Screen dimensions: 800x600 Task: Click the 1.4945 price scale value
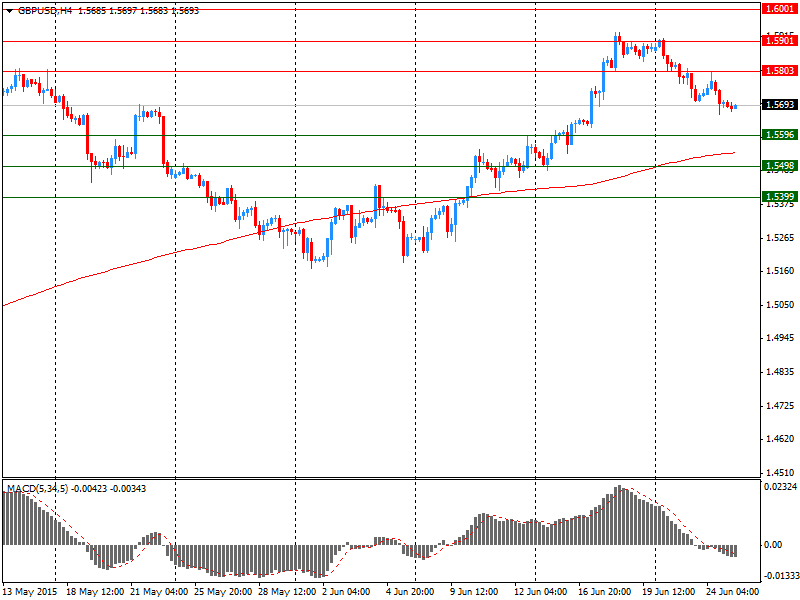781,338
